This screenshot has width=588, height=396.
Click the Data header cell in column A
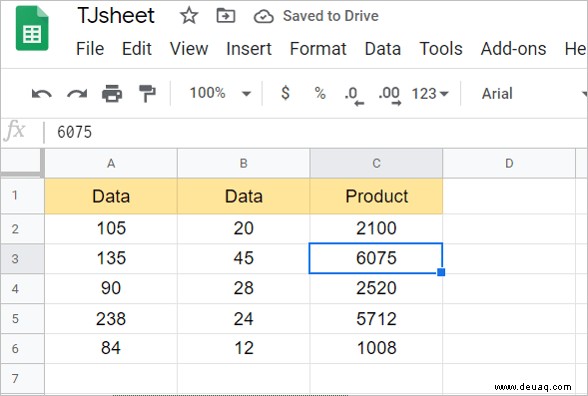[111, 196]
